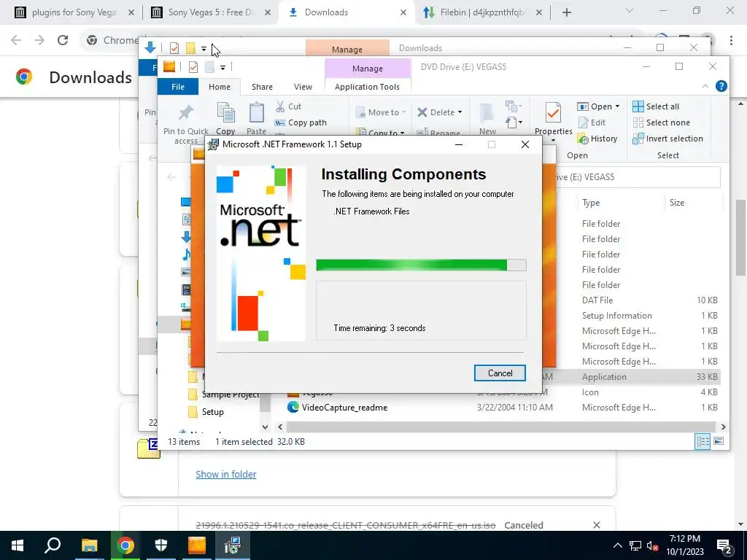
Task: Select the VideoCapture_readme file
Action: (345, 408)
